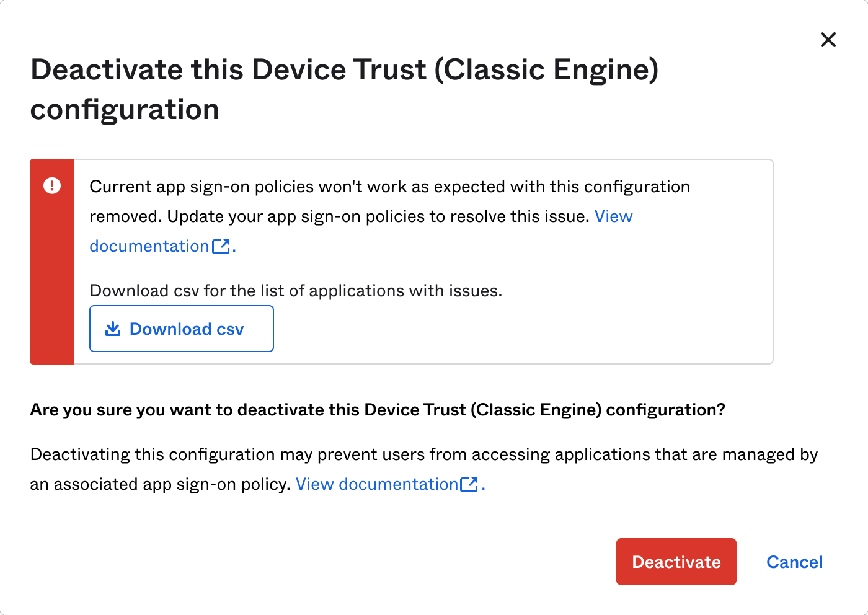The image size is (868, 615).
Task: Click the red exclamation error icon
Action: click(52, 185)
